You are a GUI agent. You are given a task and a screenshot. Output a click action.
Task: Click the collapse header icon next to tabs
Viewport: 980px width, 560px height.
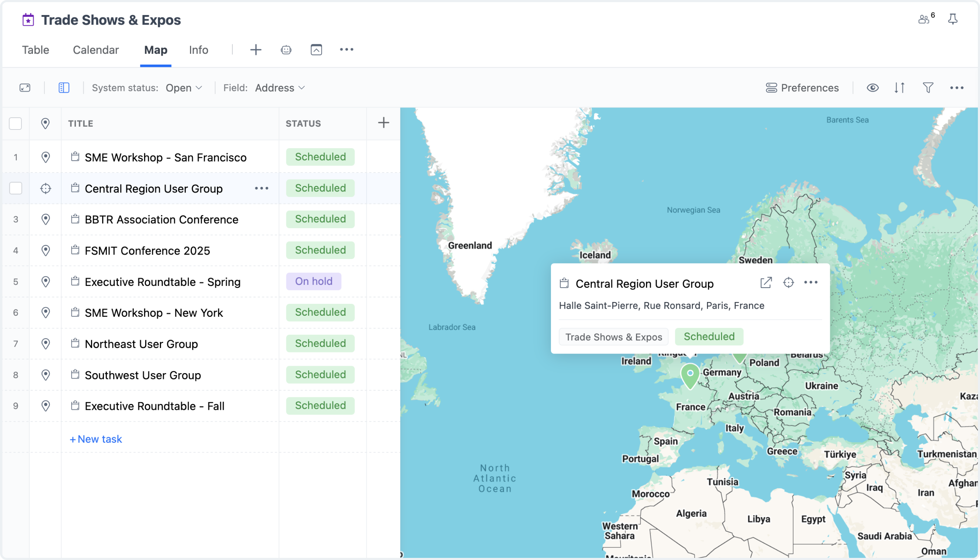click(316, 50)
